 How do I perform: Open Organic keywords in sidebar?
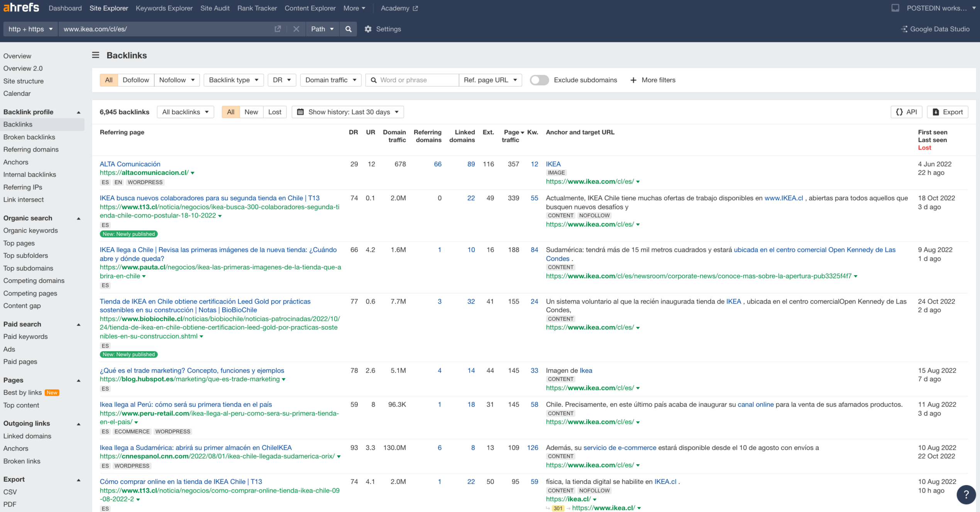coord(30,230)
